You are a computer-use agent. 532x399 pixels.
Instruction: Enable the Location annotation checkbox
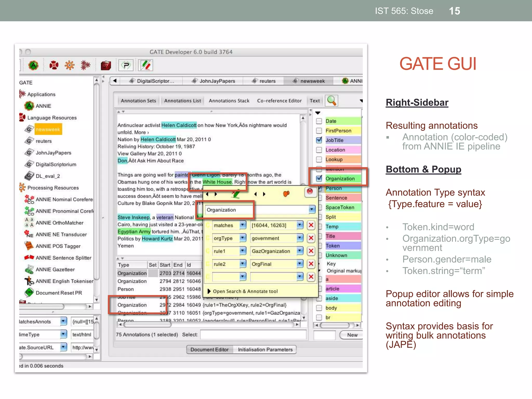pos(319,150)
